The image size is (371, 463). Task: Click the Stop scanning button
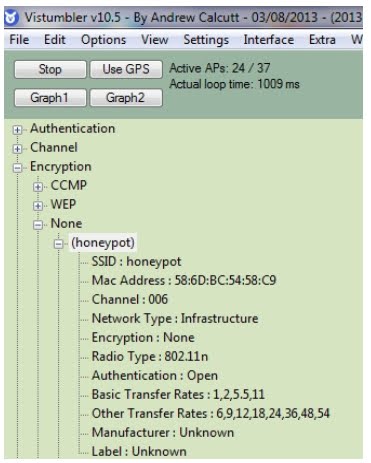(50, 69)
